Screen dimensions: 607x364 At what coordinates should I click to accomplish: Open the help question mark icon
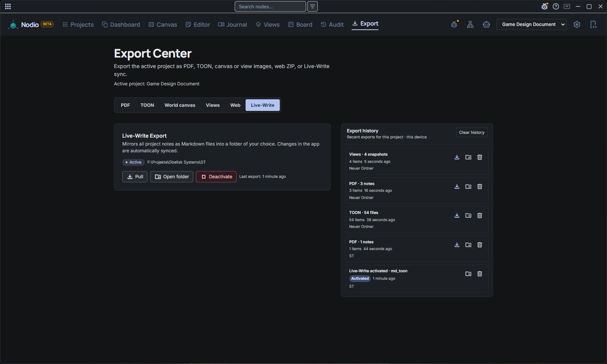coord(556,6)
